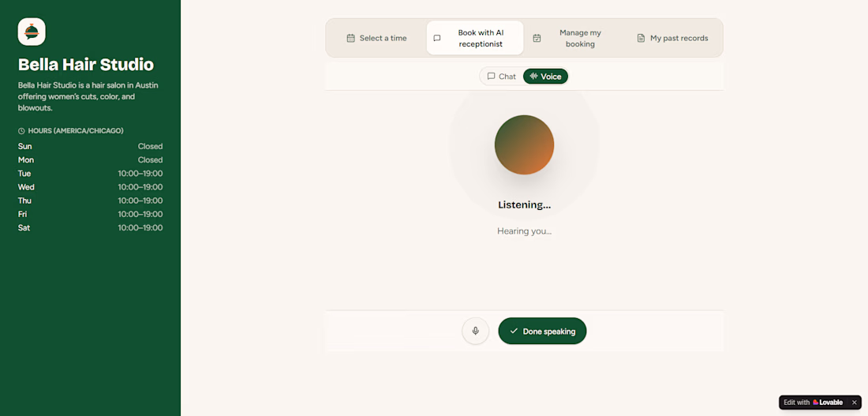Switch to Chat mode
Screen dimensions: 868x416
coord(502,77)
